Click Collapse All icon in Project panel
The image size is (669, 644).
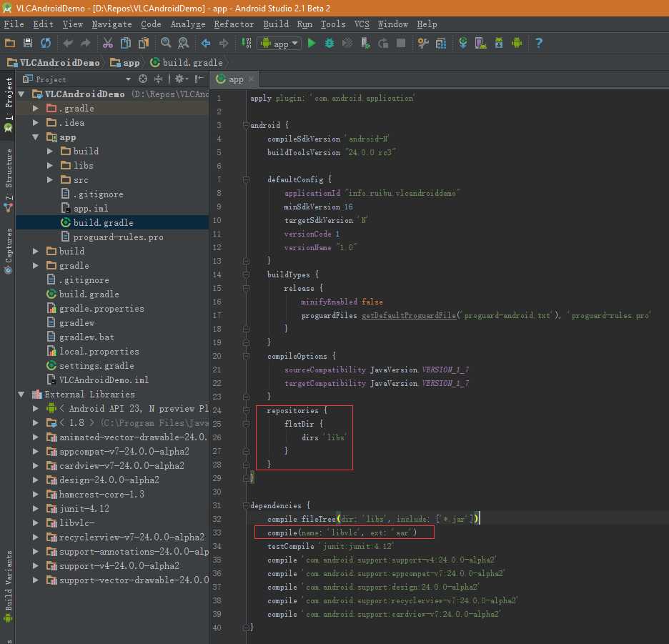[x=158, y=79]
